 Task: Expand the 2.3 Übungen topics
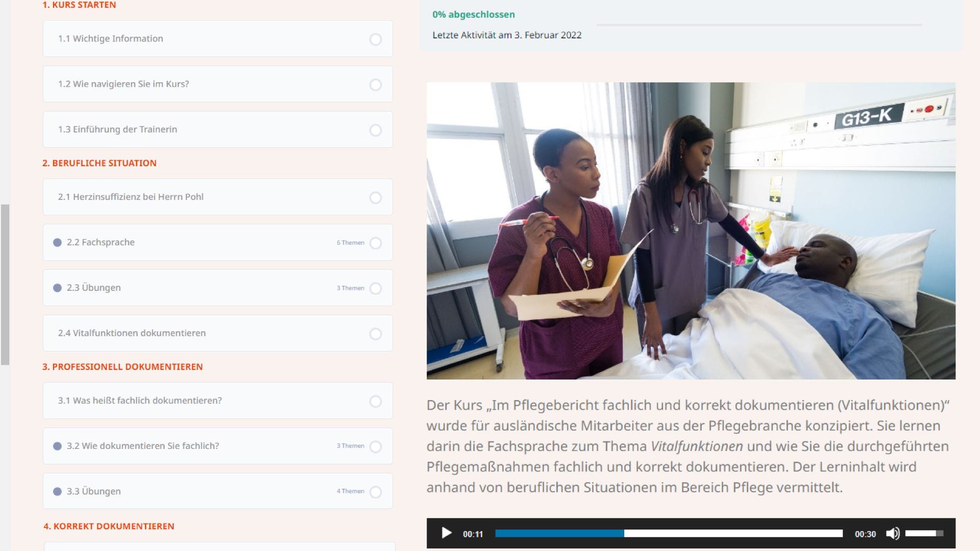pos(57,288)
